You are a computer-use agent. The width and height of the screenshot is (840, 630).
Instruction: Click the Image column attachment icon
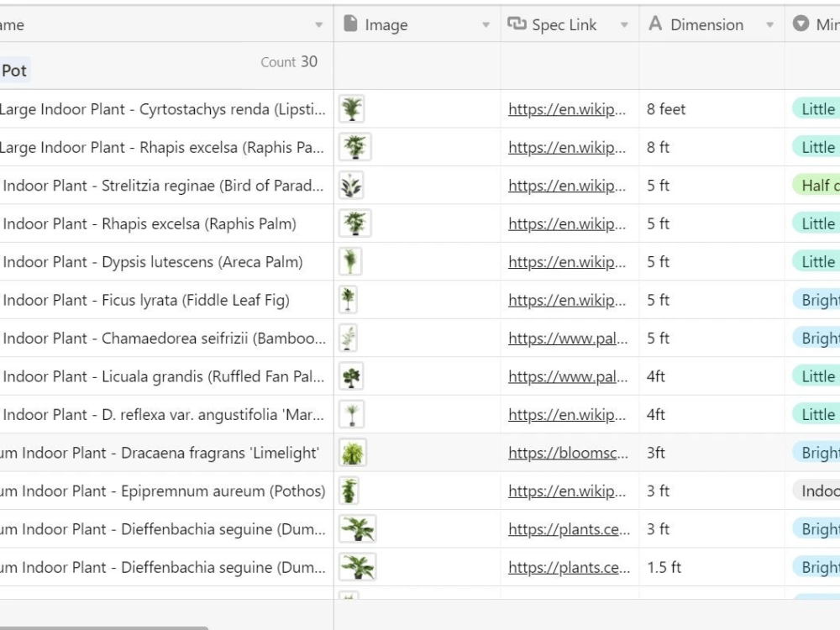coord(350,24)
